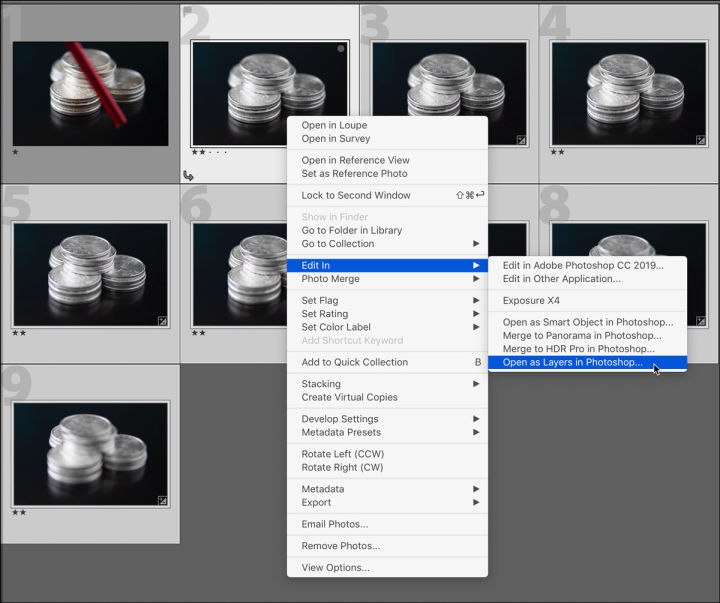
Task: Choose Edit in Adobe Photoshop CC 2019
Action: coord(588,265)
